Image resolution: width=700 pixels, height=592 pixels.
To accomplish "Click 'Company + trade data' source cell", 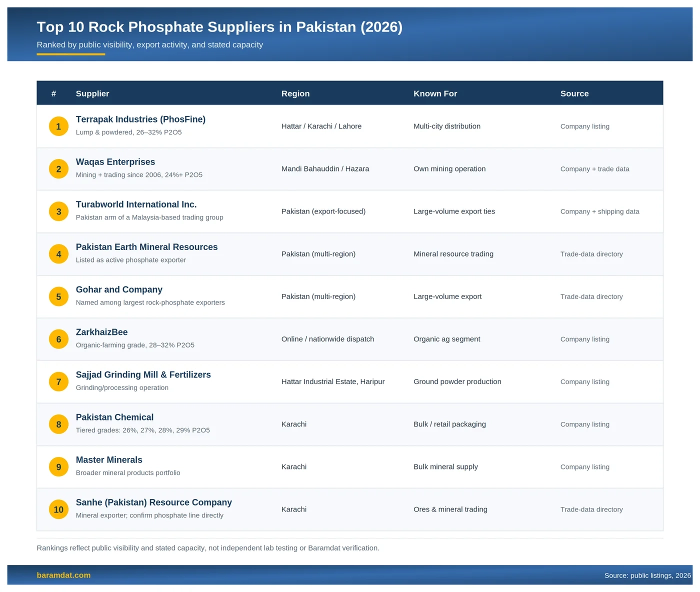I will click(x=594, y=169).
